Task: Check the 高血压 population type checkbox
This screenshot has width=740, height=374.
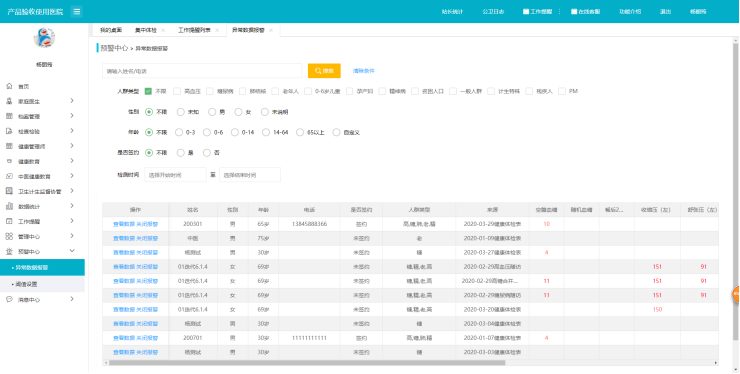Action: pos(177,91)
